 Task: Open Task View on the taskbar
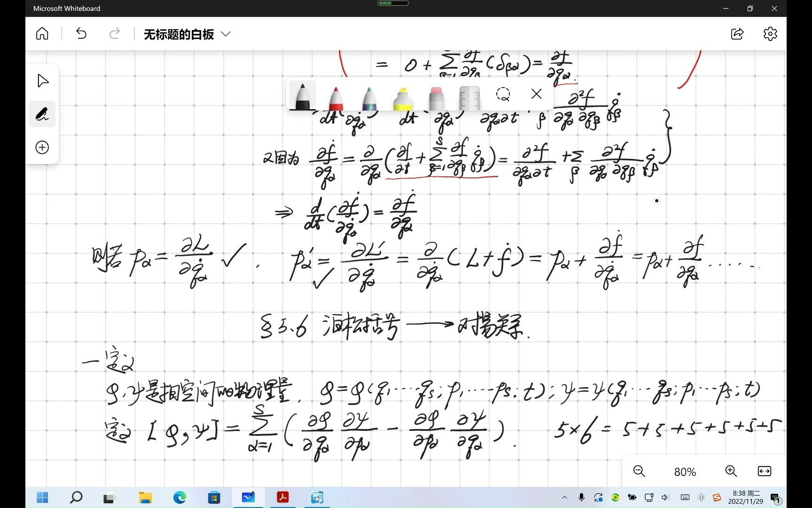109,497
